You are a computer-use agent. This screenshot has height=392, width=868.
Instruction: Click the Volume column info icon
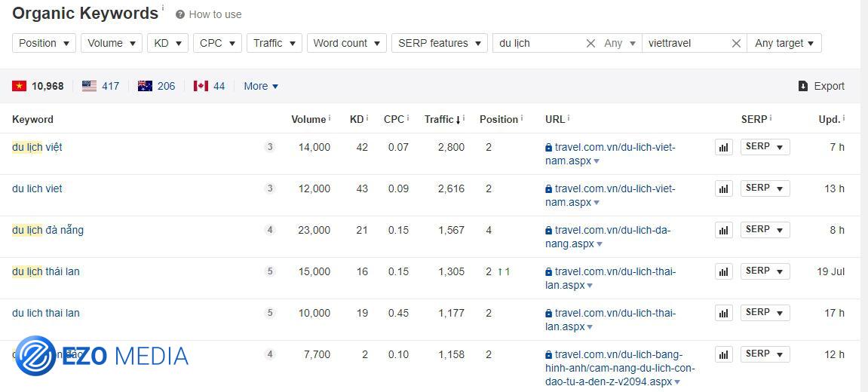(330, 118)
